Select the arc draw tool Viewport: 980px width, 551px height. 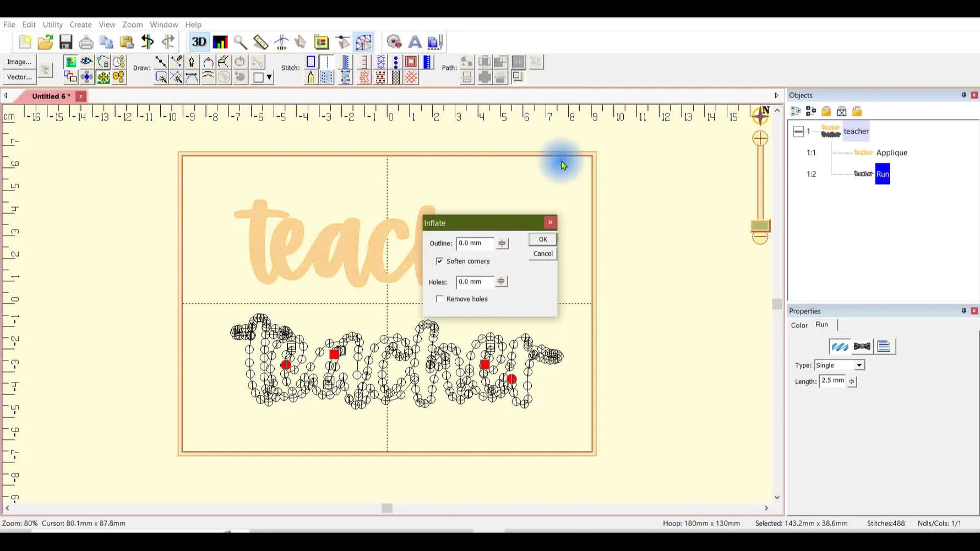208,62
